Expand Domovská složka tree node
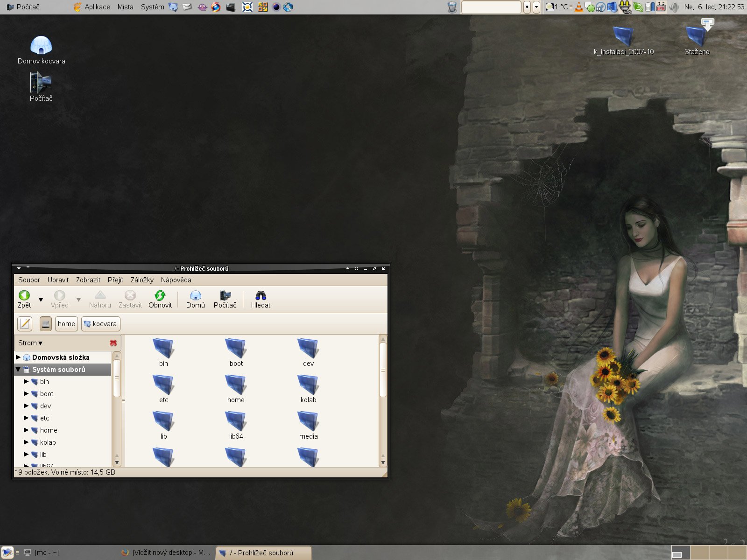The image size is (747, 560). [18, 357]
